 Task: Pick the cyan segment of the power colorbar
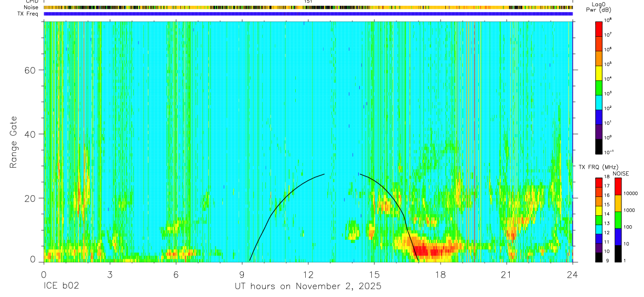click(599, 102)
